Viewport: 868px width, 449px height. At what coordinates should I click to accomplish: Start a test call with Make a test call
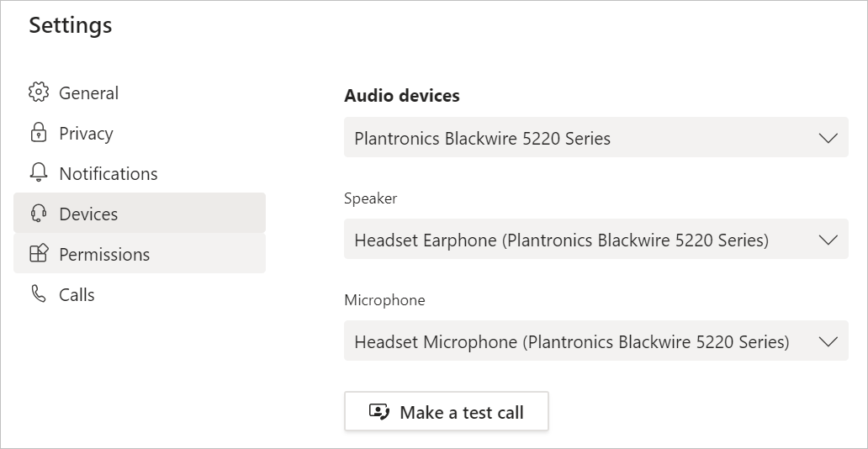[446, 411]
